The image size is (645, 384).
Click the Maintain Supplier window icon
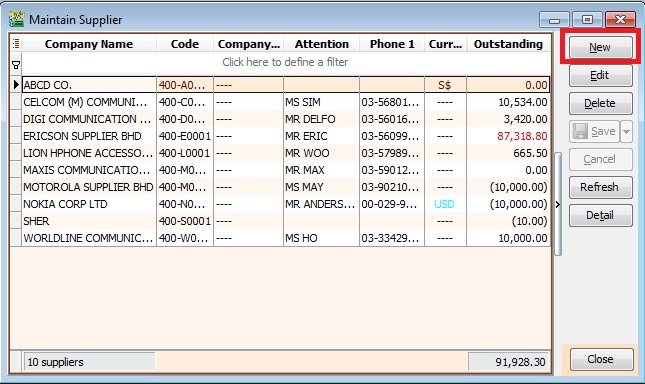[17, 19]
